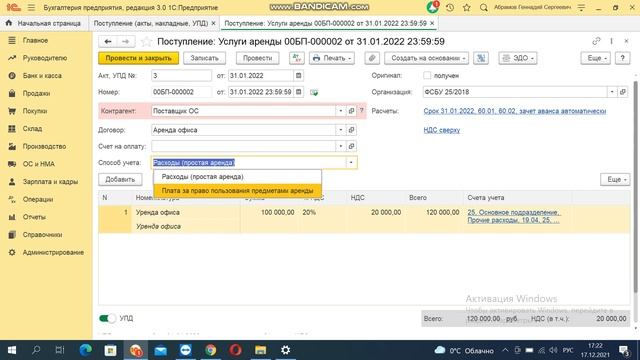Open the Создать на основании dropdown
Image resolution: width=640 pixels, height=360 pixels.
click(x=427, y=58)
